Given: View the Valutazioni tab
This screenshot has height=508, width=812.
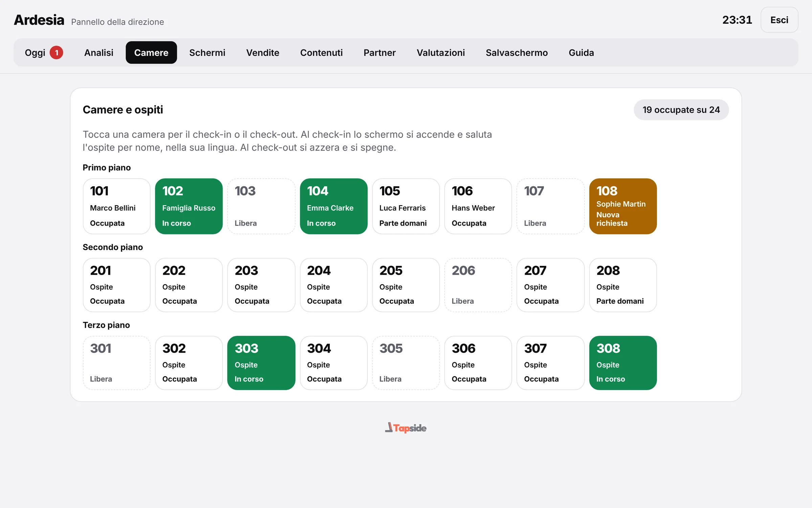Looking at the screenshot, I should [441, 52].
